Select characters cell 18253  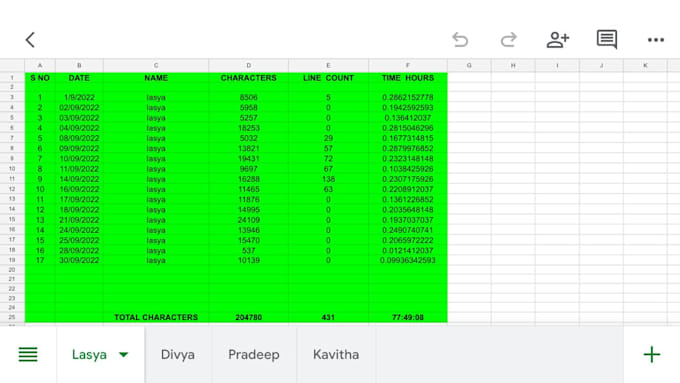point(248,128)
